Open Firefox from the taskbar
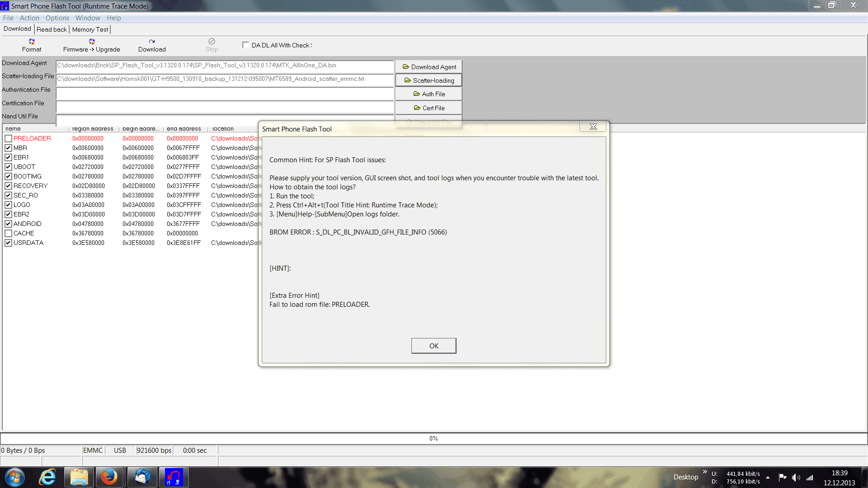This screenshot has height=488, width=868. tap(109, 477)
